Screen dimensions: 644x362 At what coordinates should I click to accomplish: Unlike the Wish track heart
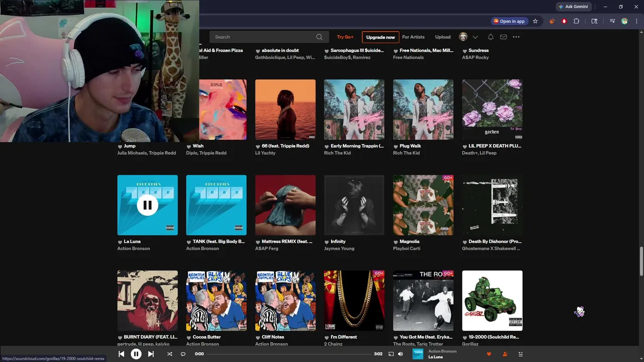click(x=189, y=146)
